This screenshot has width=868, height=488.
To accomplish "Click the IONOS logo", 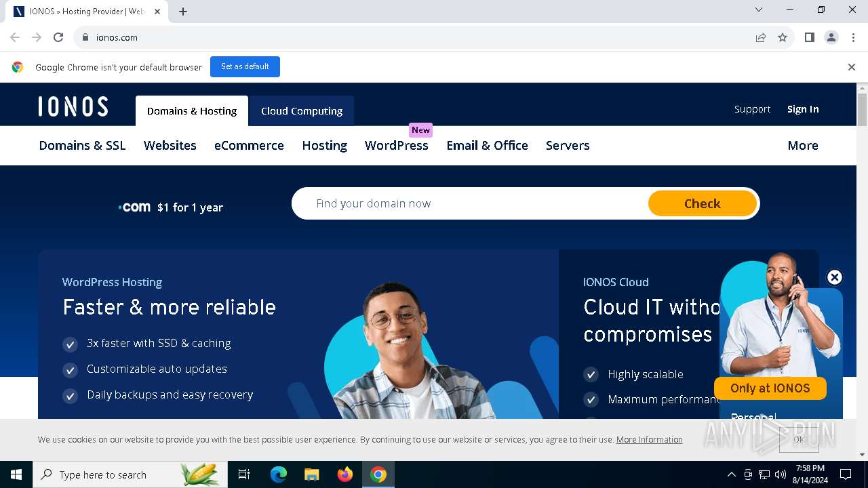I will (x=73, y=106).
